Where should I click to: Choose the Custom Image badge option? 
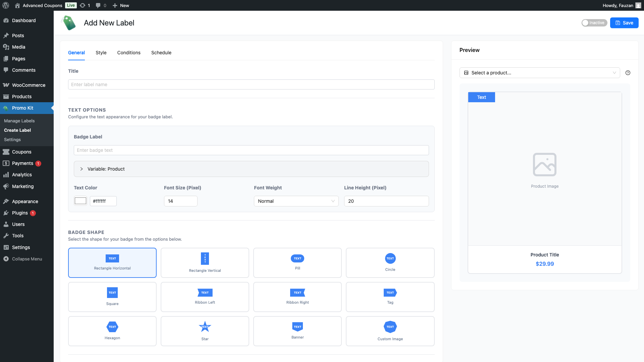coord(390,331)
